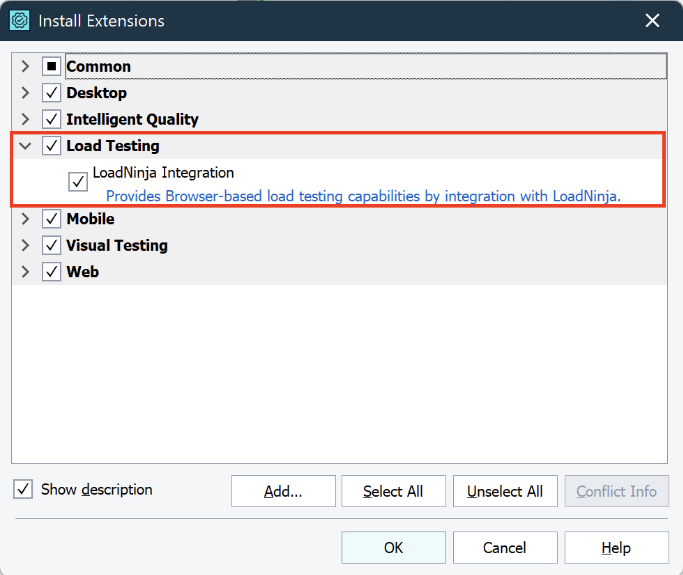
Task: Uncheck the LoadNinja Integration checkbox
Action: click(78, 182)
